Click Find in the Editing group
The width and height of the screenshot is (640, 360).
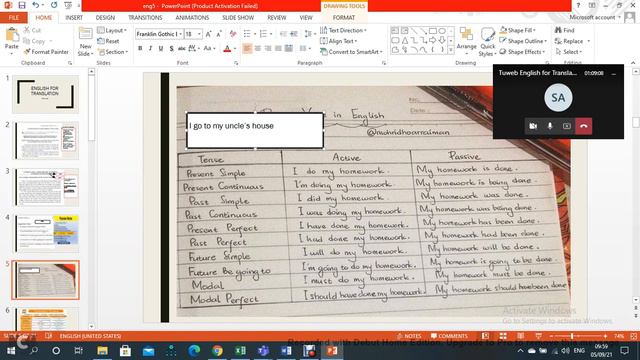click(x=565, y=30)
